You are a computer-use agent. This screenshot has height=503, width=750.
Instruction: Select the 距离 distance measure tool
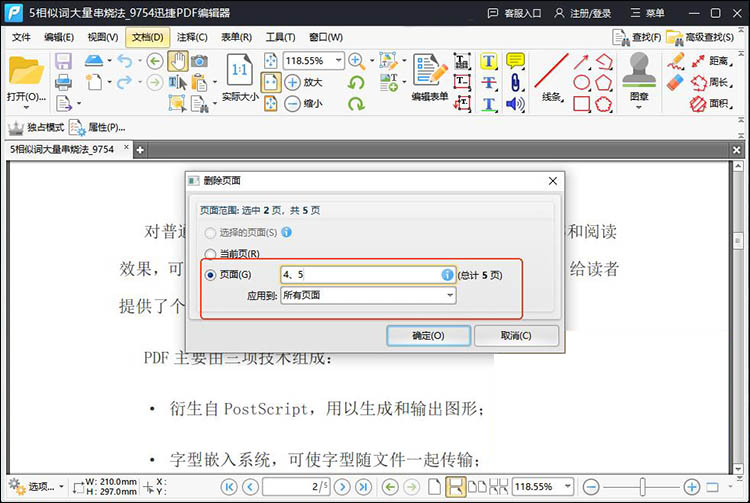(x=711, y=61)
